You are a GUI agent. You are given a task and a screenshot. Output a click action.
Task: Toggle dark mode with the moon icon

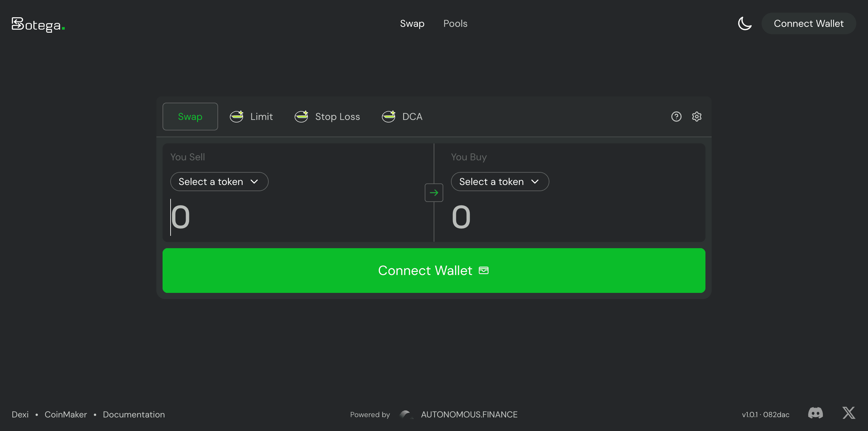coord(745,23)
